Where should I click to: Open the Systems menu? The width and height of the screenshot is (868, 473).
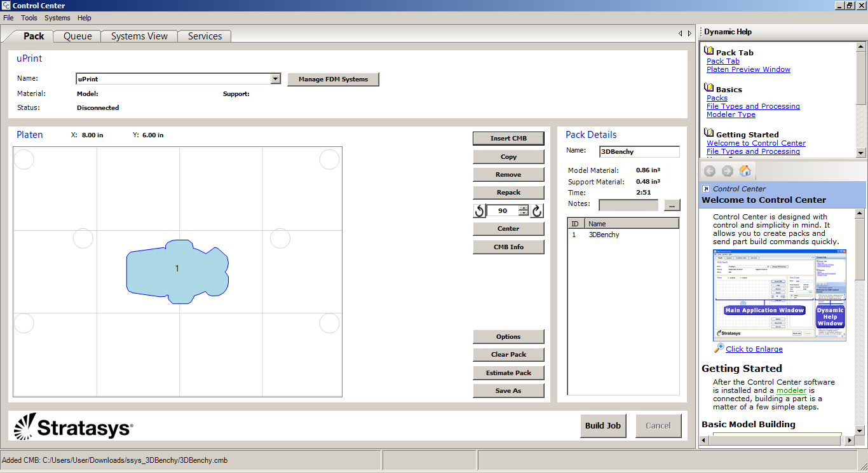pos(57,18)
